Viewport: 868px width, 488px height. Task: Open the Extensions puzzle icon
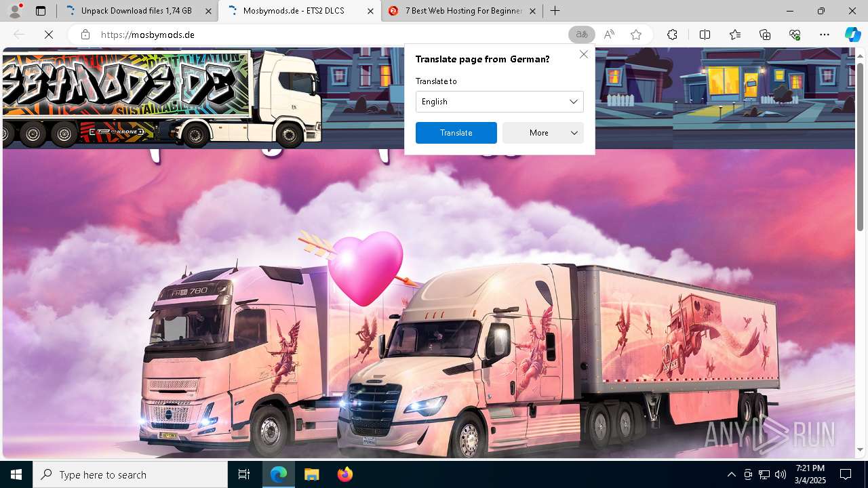pyautogui.click(x=672, y=35)
